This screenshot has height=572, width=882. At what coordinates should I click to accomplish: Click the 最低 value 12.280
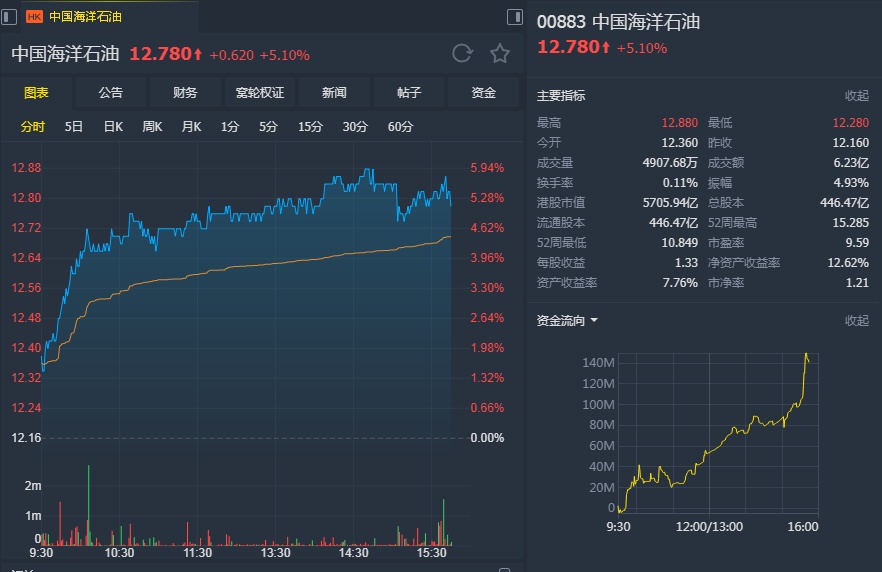click(x=850, y=123)
